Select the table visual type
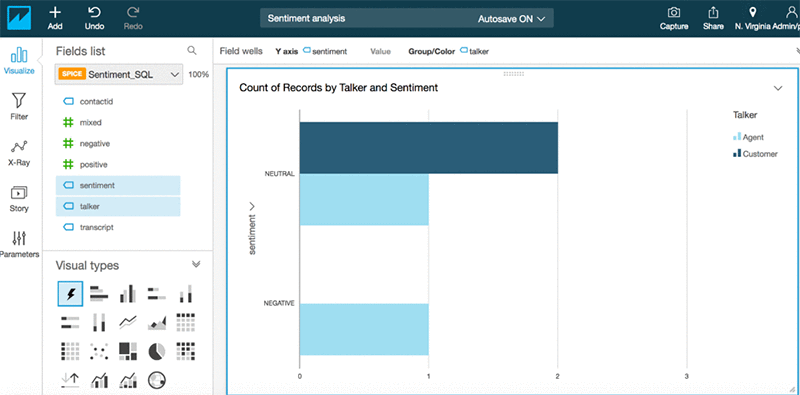The width and height of the screenshot is (800, 395). [x=70, y=351]
